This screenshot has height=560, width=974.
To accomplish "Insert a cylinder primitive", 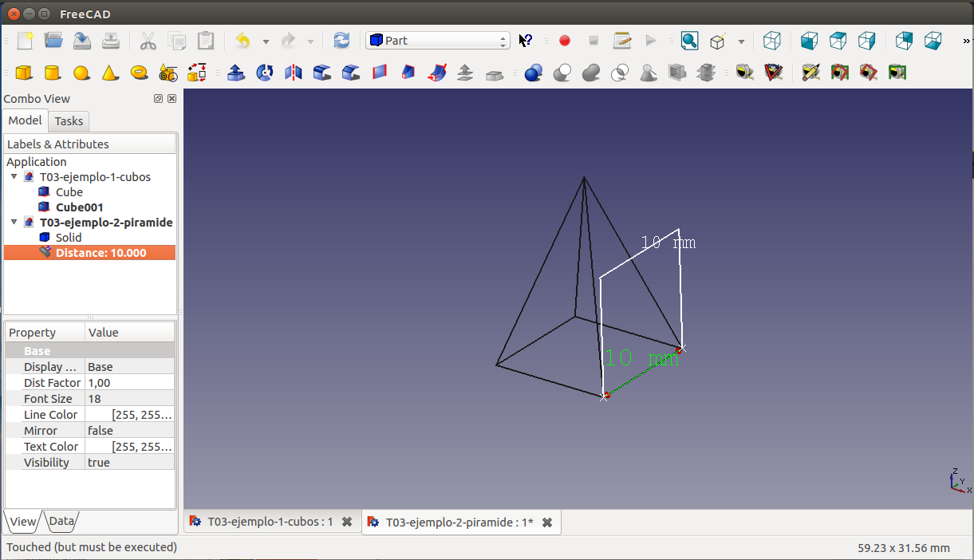I will coord(53,73).
